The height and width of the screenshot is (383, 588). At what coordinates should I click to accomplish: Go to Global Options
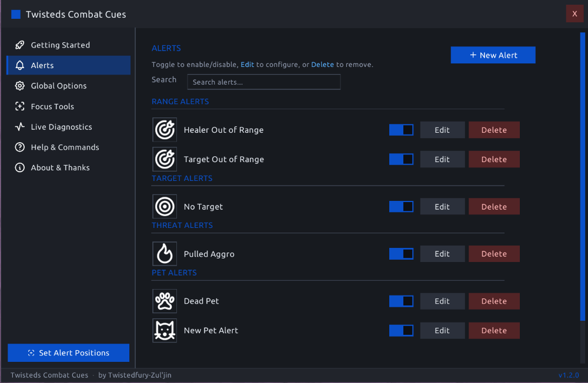(69, 86)
